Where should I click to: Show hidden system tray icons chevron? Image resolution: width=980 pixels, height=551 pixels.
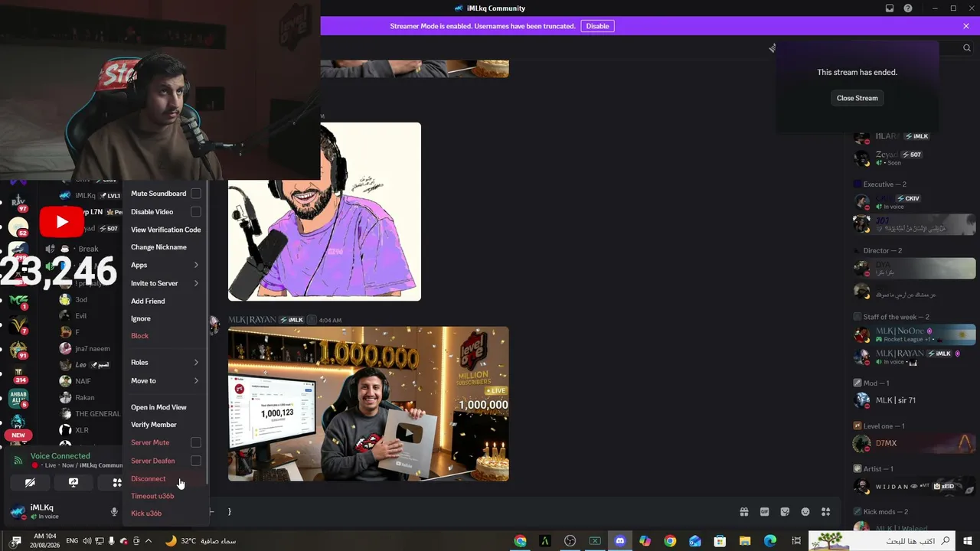pyautogui.click(x=149, y=541)
